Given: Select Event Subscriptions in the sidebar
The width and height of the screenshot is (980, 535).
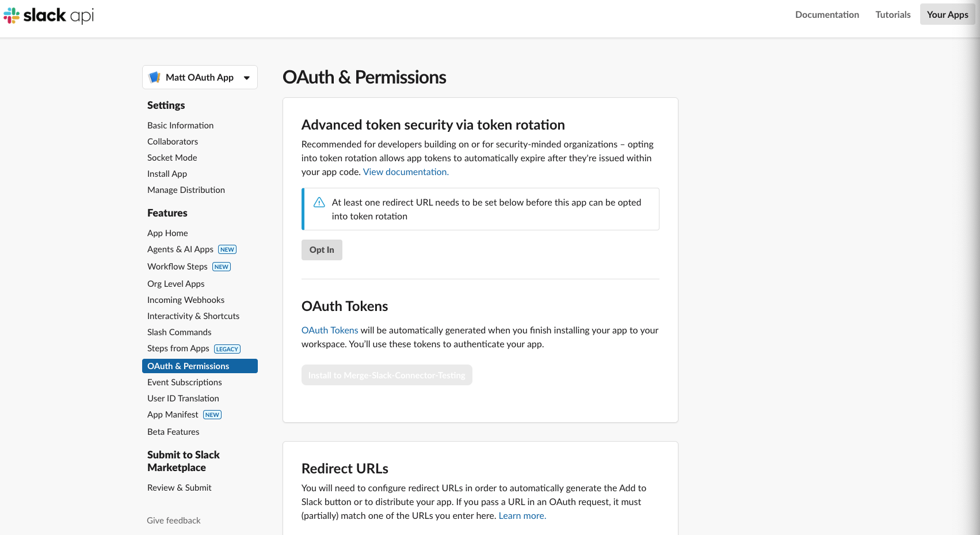Looking at the screenshot, I should pos(184,382).
